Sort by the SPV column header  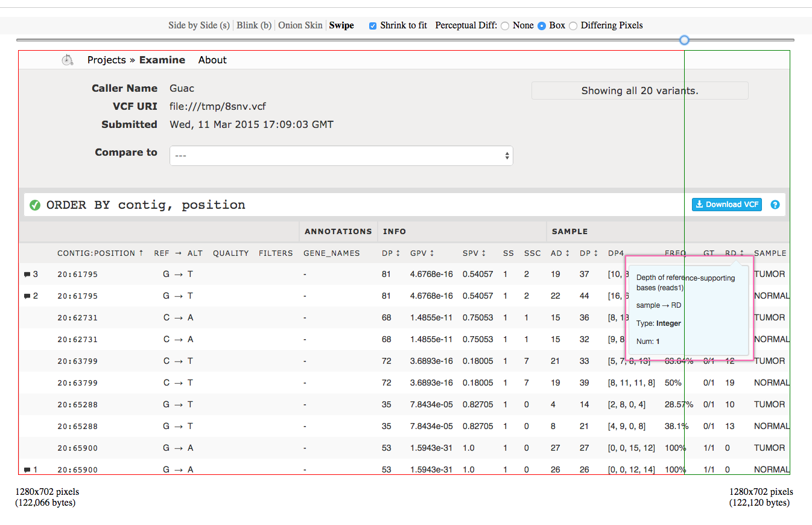(x=474, y=253)
